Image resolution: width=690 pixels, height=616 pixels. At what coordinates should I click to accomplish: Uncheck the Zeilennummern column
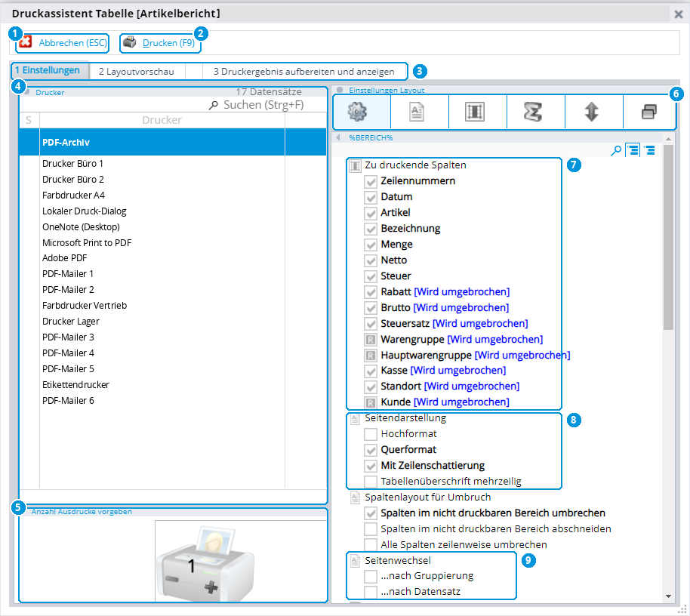pos(371,181)
